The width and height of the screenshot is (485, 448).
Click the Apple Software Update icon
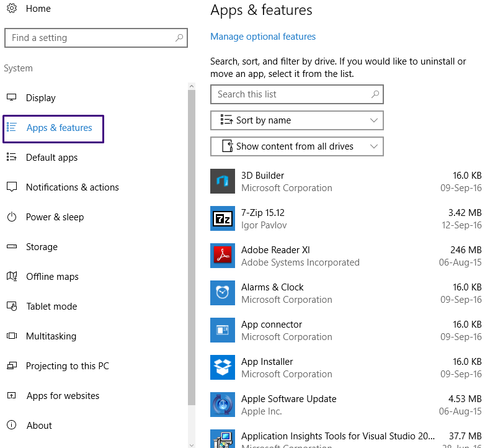223,405
